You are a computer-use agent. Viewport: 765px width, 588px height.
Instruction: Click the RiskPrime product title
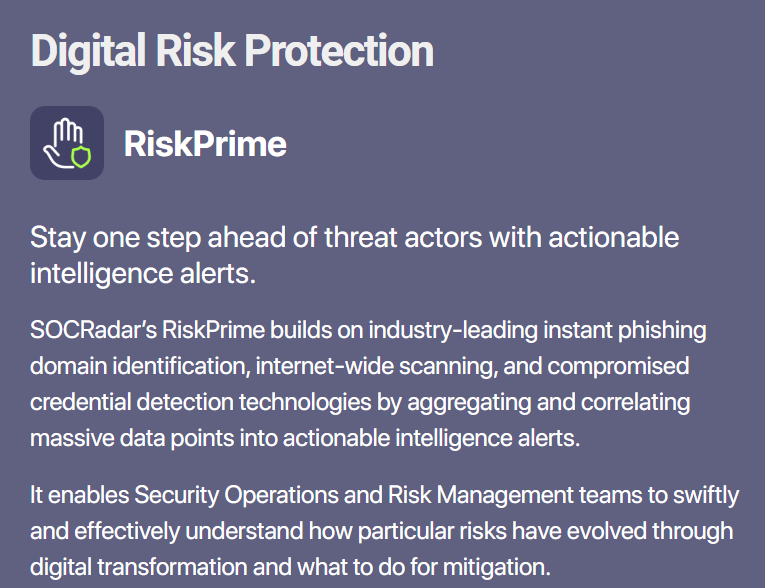[x=205, y=144]
